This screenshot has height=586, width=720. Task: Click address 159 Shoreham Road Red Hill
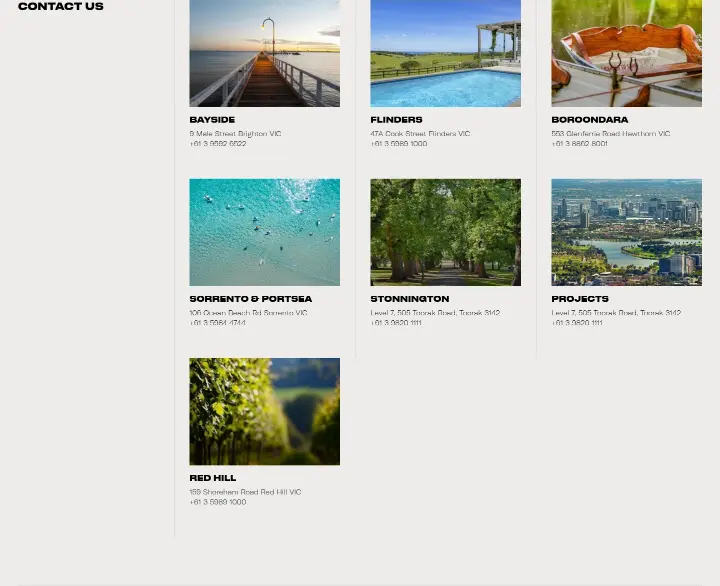[x=245, y=492]
